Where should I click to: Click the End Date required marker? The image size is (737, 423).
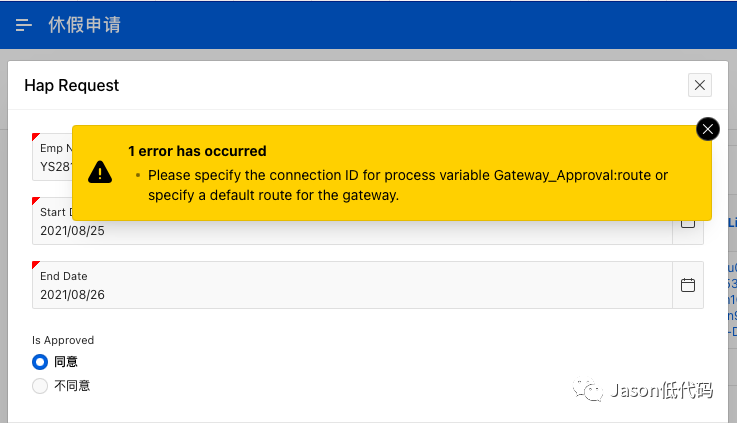36,265
